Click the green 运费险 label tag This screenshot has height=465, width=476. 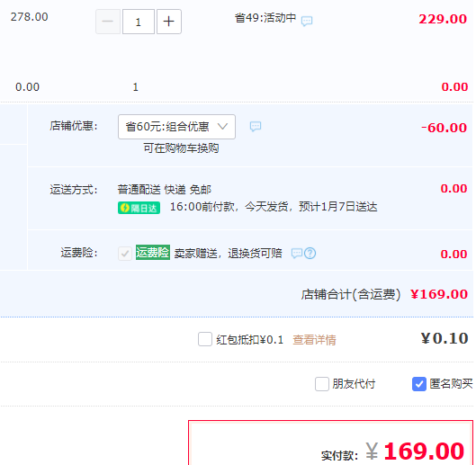coord(153,253)
